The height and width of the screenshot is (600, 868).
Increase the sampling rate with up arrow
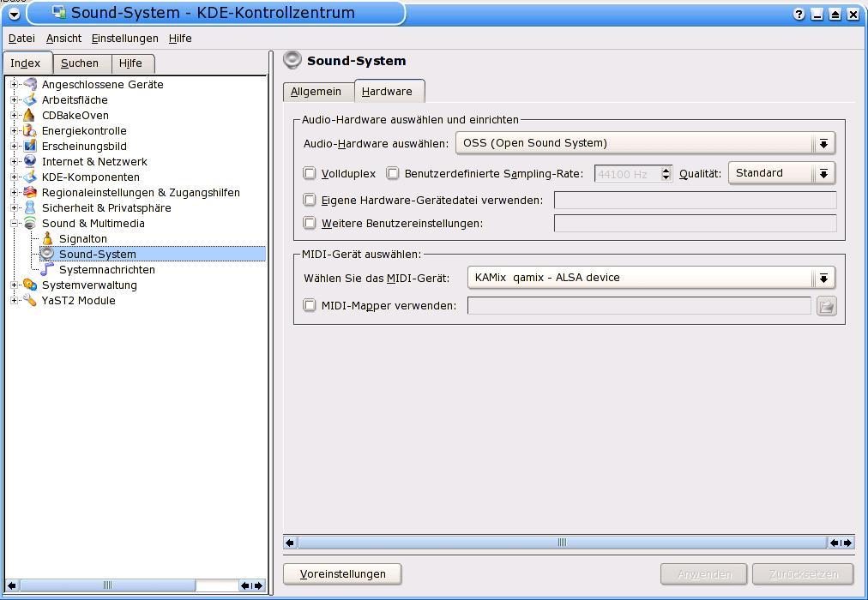pos(666,170)
